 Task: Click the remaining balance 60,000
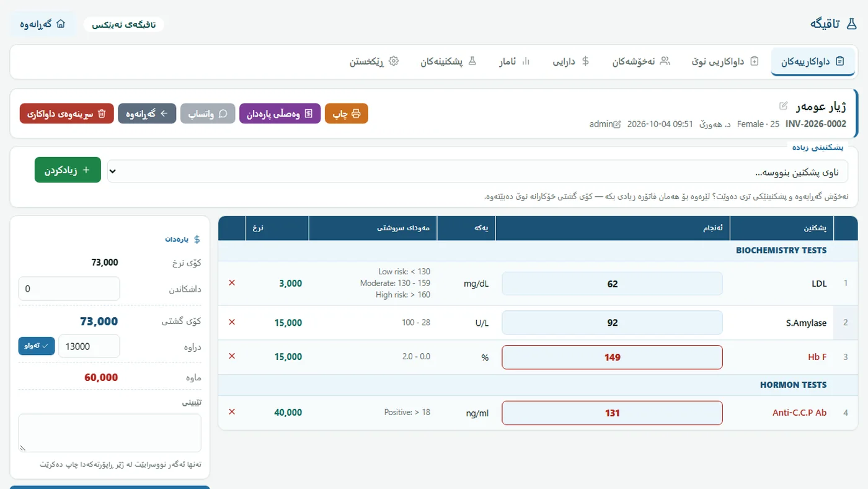(x=101, y=377)
